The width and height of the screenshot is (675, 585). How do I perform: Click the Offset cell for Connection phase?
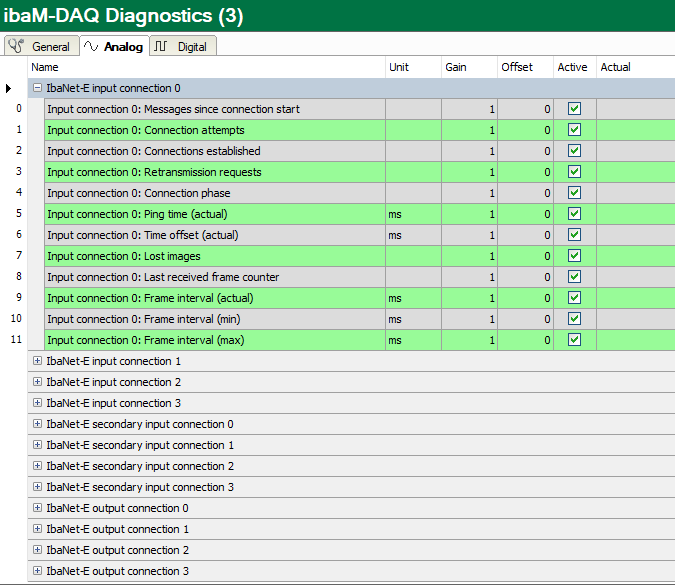[525, 193]
